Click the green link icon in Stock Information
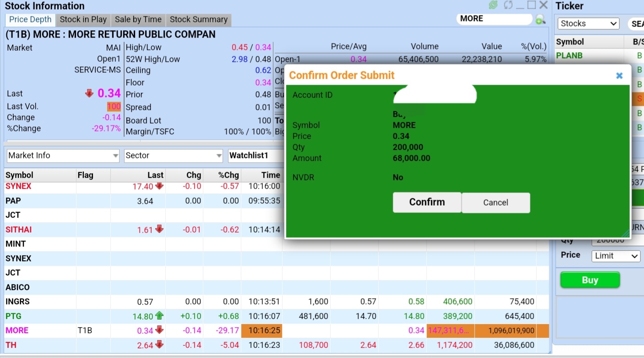 493,5
